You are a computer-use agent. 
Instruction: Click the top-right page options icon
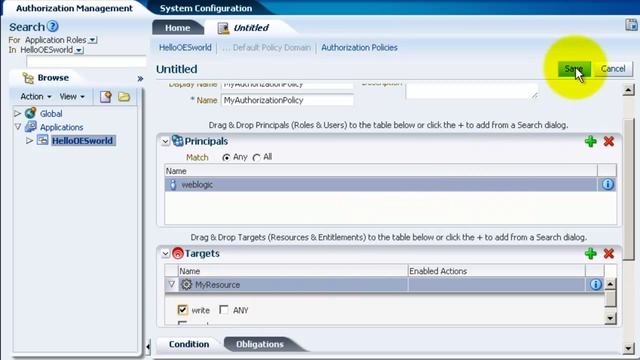click(x=631, y=25)
